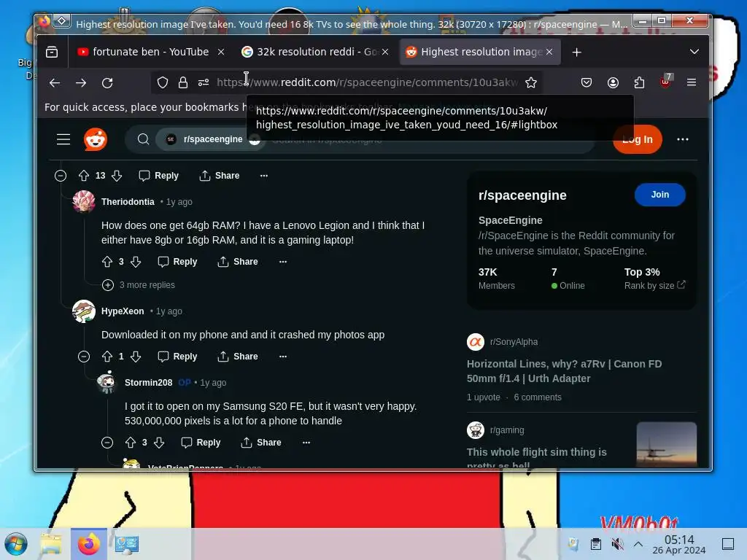Open the uBlock Origin extension icon

[665, 82]
